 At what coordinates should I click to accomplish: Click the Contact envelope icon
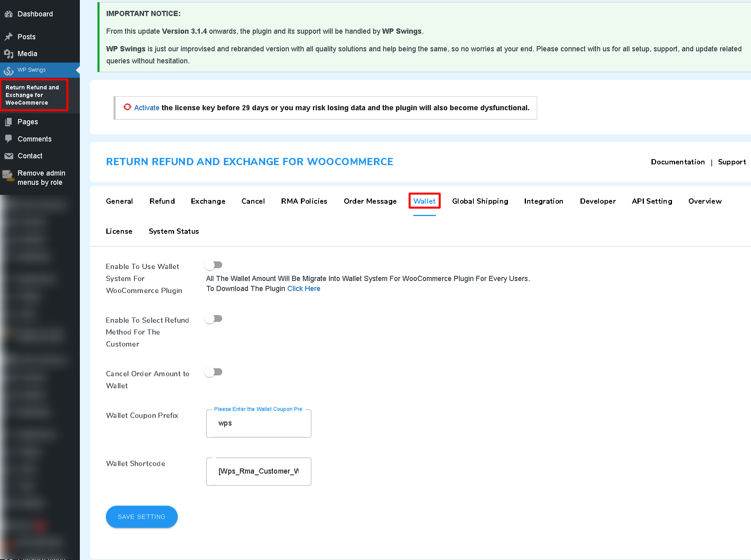click(8, 156)
